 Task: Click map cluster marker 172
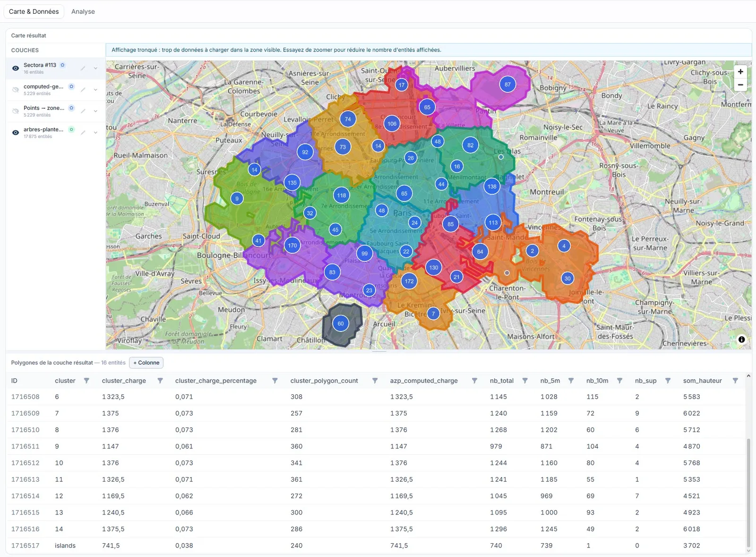[409, 281]
